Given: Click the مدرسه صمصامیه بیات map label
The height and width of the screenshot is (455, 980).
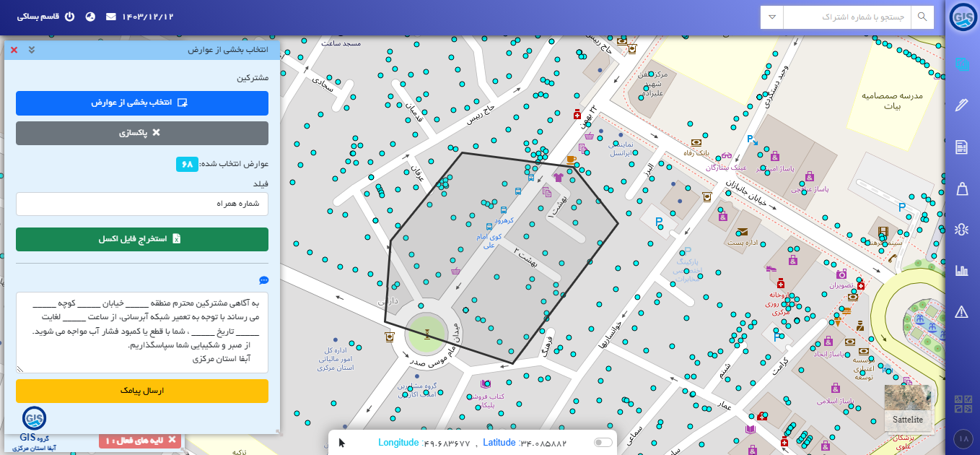Looking at the screenshot, I should pos(893,100).
